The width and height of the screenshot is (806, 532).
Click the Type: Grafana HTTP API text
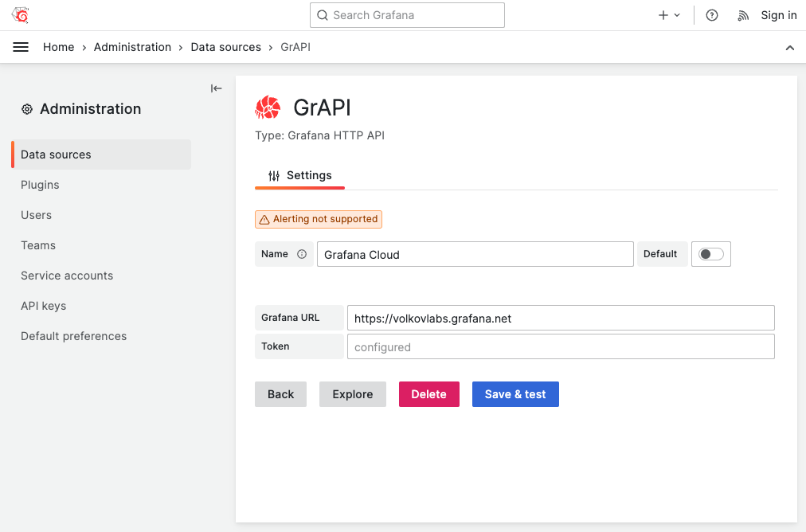(x=319, y=135)
